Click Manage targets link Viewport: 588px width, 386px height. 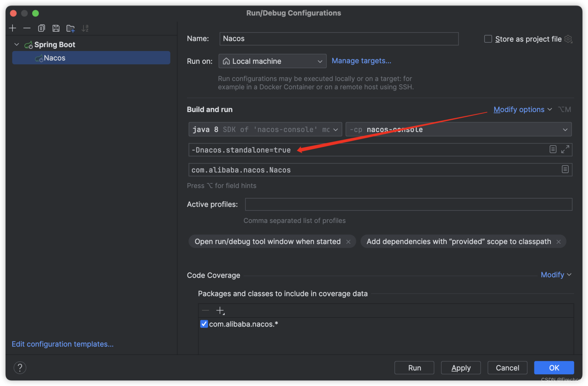[361, 61]
